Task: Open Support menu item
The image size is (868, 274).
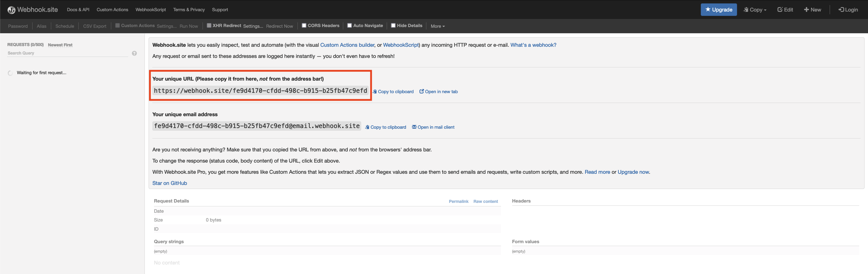Action: click(x=220, y=9)
